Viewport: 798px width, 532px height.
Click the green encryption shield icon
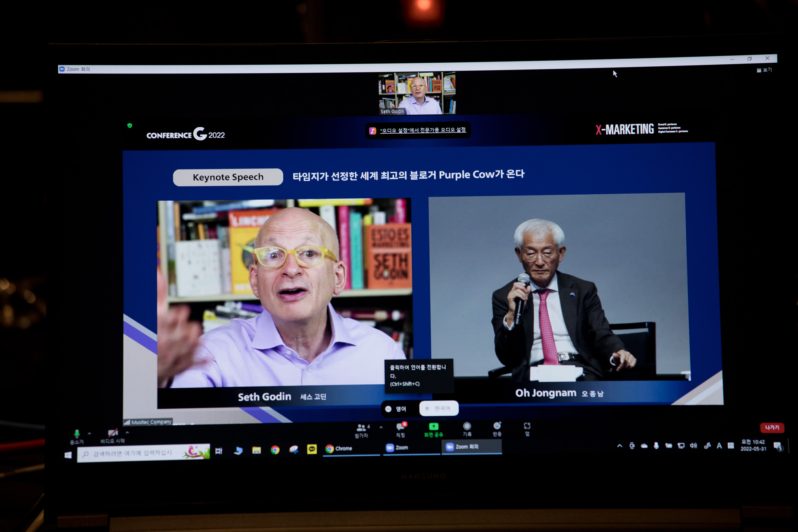pos(130,125)
